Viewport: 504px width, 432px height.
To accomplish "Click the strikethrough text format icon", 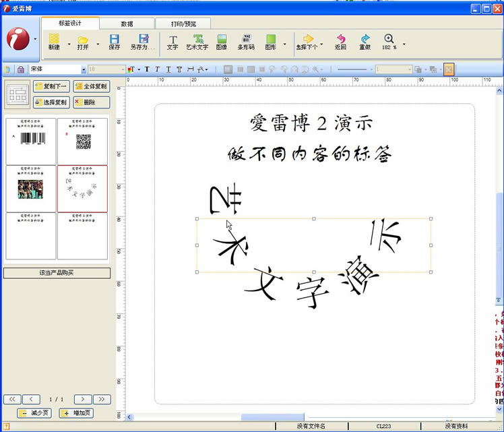I will pos(179,69).
